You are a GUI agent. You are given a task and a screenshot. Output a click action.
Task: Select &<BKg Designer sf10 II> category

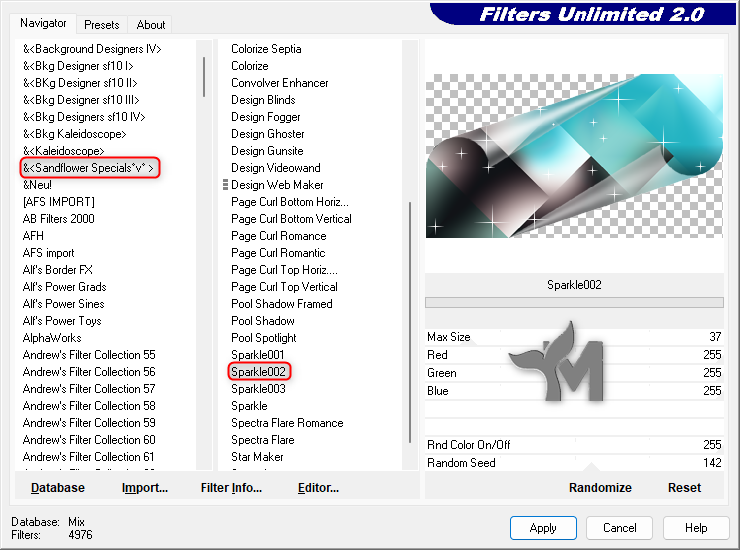click(x=80, y=83)
